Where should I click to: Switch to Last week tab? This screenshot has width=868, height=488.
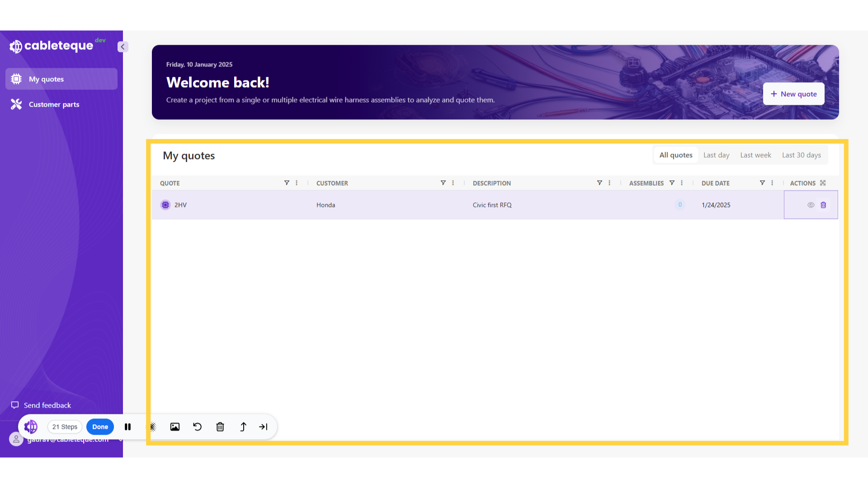pyautogui.click(x=755, y=155)
